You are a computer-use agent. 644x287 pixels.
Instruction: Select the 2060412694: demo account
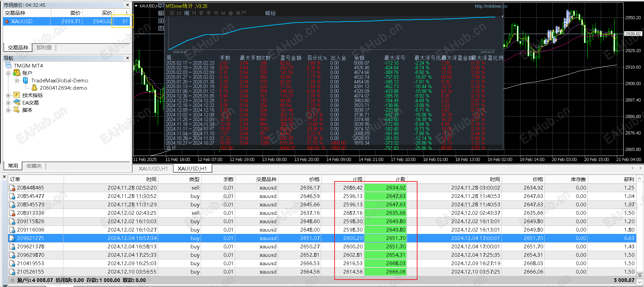click(63, 88)
